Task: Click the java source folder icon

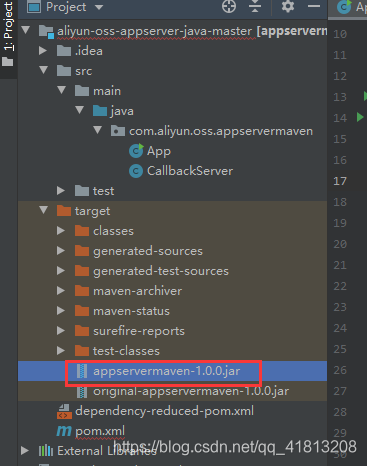Action: pyautogui.click(x=100, y=111)
